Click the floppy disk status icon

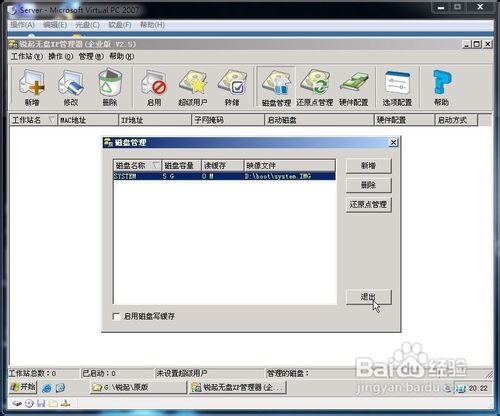pos(41,404)
